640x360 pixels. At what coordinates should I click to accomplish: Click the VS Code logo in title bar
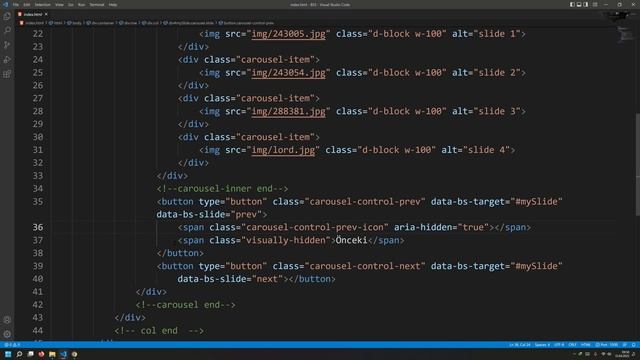(5, 4)
